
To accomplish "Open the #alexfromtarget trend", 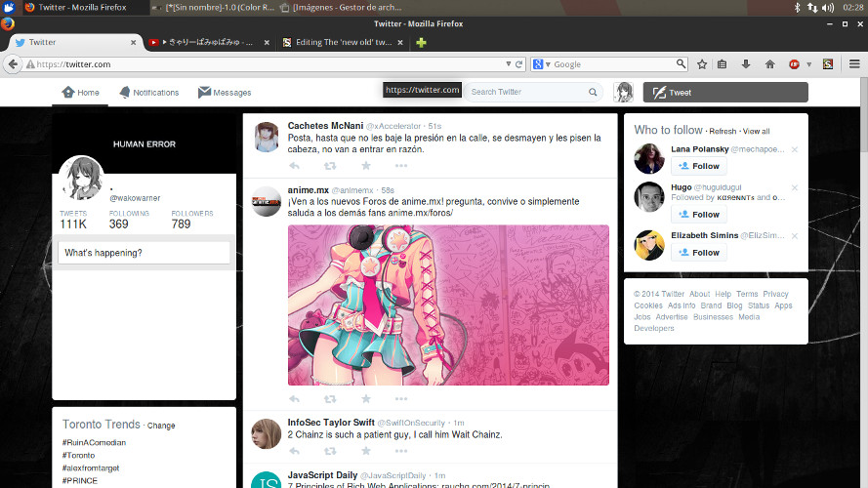I will (90, 468).
